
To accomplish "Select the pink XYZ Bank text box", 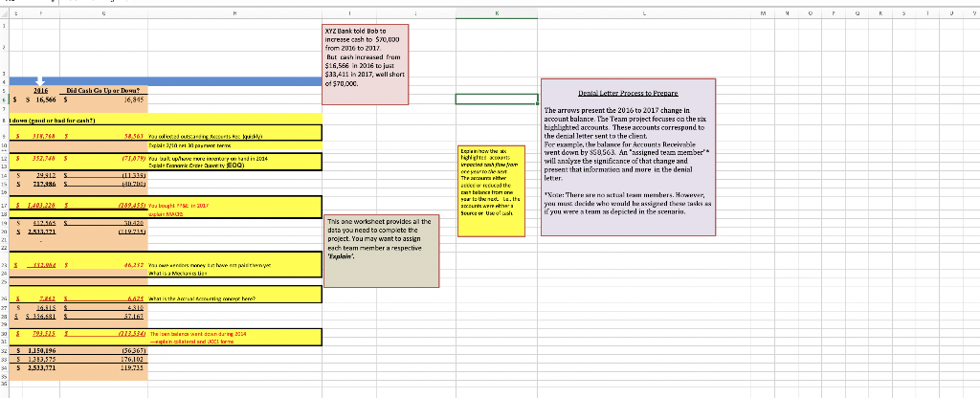I will coord(366,64).
